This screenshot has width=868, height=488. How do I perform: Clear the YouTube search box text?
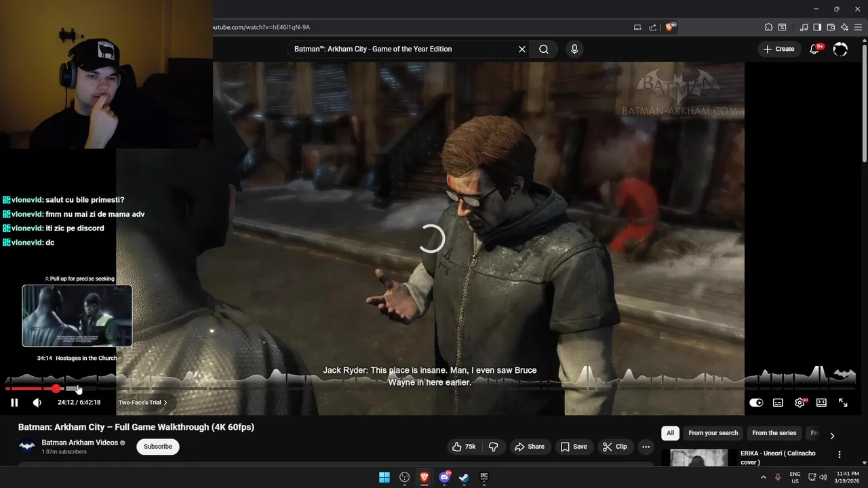pyautogui.click(x=522, y=49)
